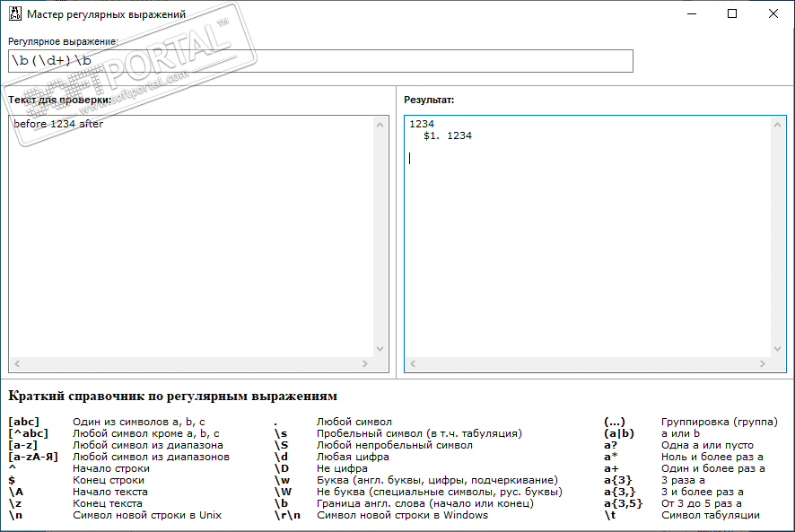Screen dimensions: 795x532
Task: Click the up arrow of the result vertical scrollbar
Action: [x=777, y=125]
